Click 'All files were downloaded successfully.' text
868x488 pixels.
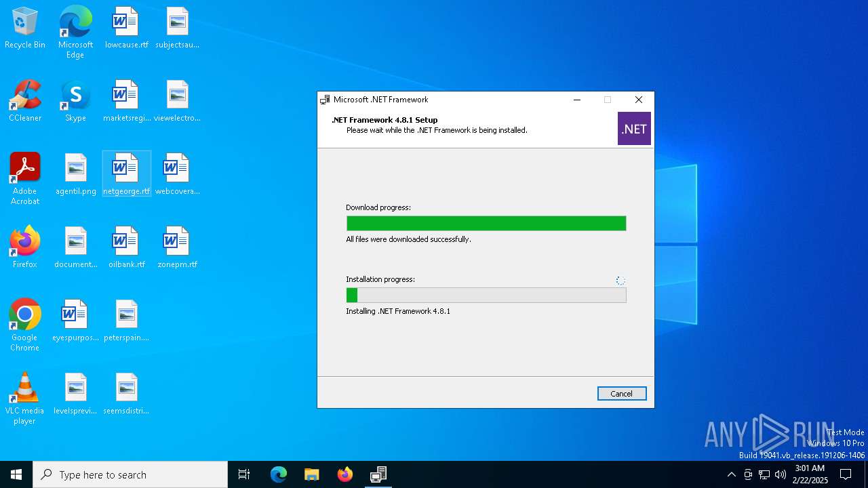click(x=408, y=239)
